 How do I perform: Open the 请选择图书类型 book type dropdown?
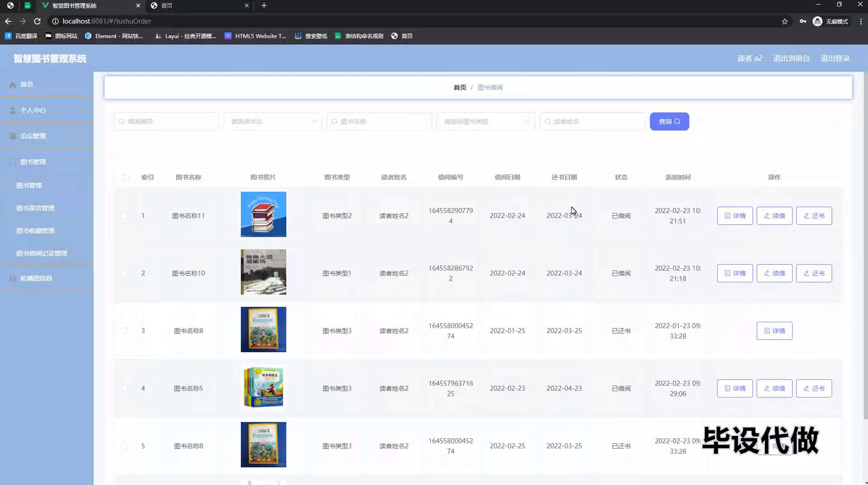coord(486,121)
